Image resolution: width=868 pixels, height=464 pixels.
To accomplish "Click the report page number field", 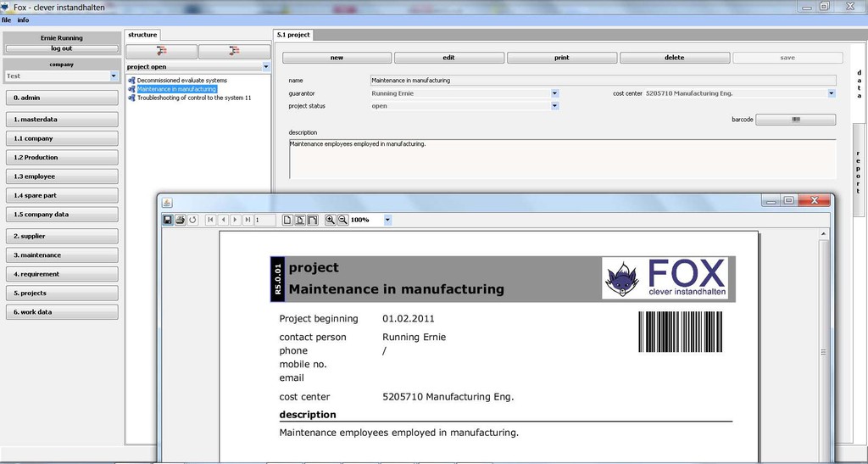I will click(265, 220).
